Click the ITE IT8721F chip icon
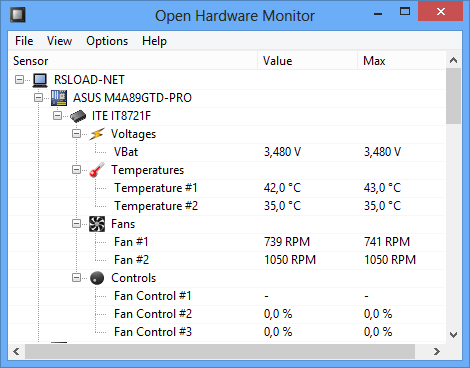The width and height of the screenshot is (470, 368). click(78, 116)
